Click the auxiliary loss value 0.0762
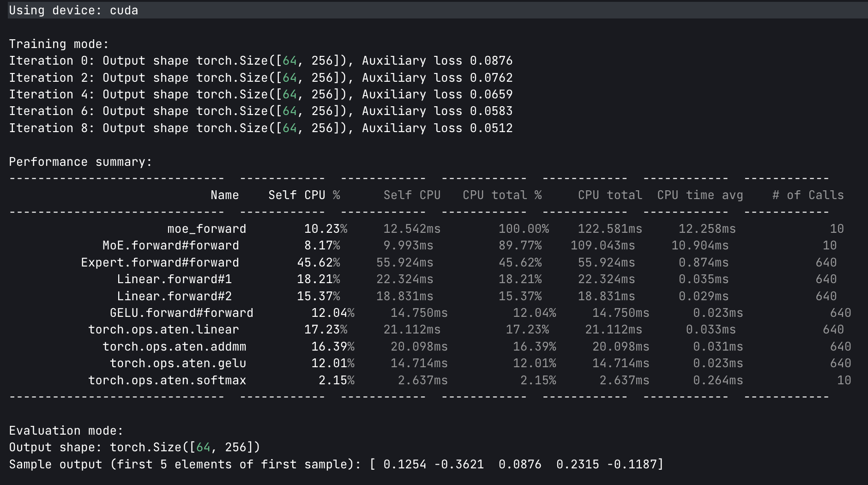The height and width of the screenshot is (485, 868). coord(491,78)
